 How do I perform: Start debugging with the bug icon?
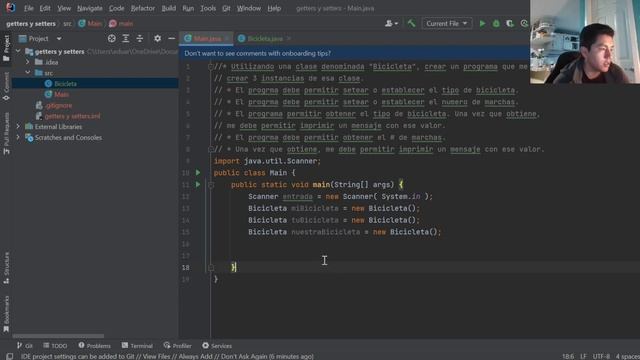tap(496, 24)
